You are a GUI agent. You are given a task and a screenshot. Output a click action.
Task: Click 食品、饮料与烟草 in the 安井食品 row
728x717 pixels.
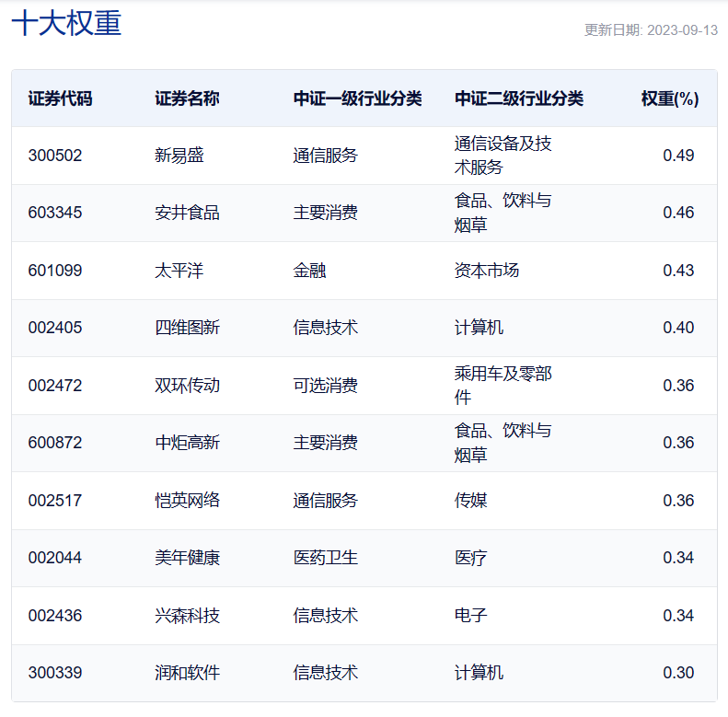coord(503,213)
